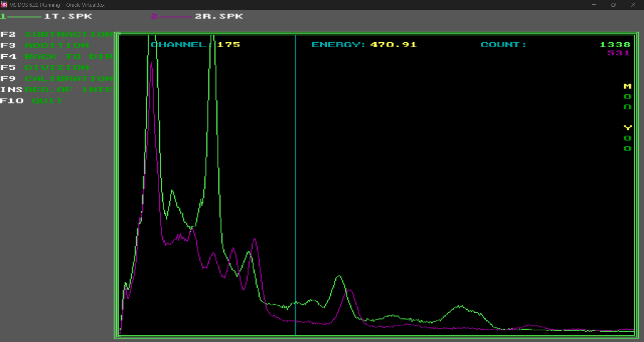The width and height of the screenshot is (644, 342).
Task: Click the ENERGY value 470.91
Action: click(x=393, y=45)
